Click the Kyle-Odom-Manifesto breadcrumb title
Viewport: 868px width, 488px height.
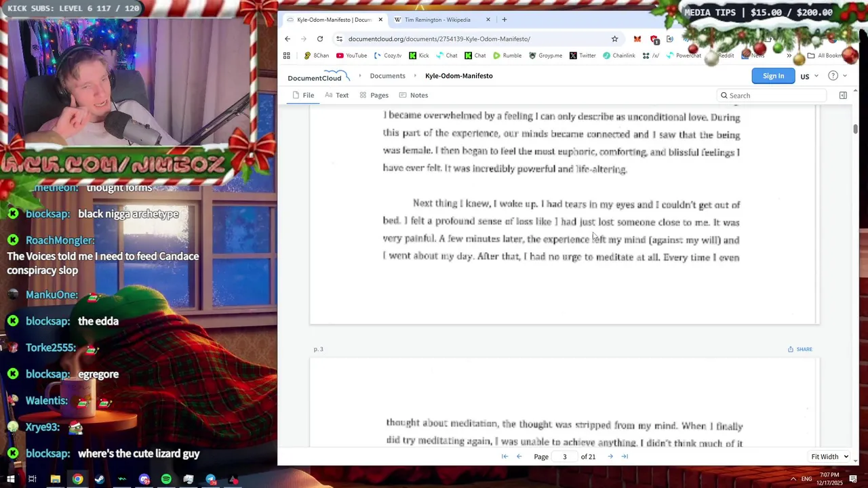[x=459, y=76]
